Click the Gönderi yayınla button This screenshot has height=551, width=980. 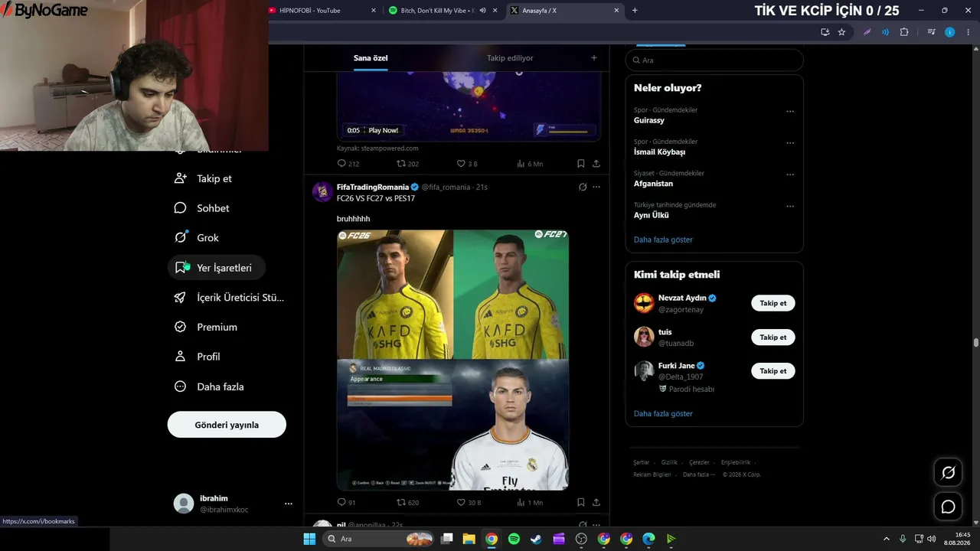(x=227, y=425)
